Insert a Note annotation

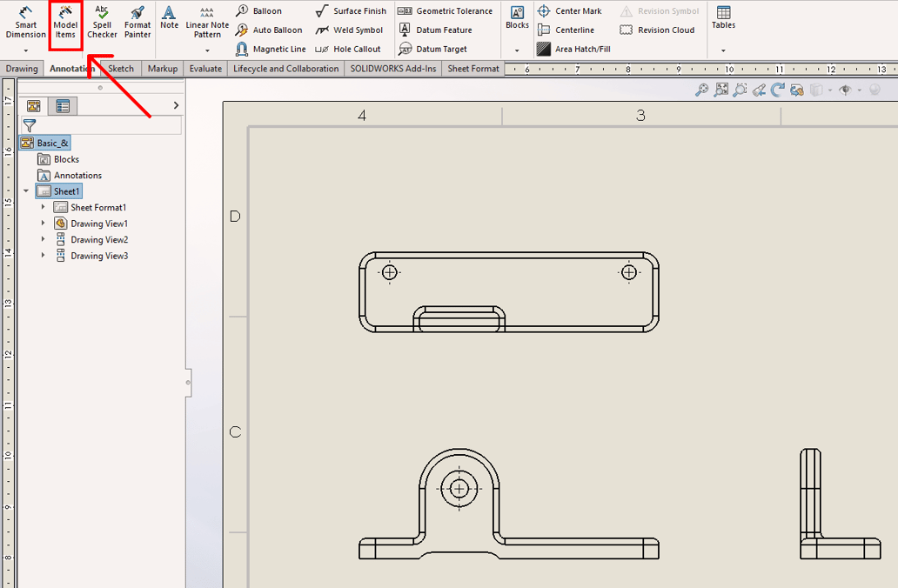[168, 21]
